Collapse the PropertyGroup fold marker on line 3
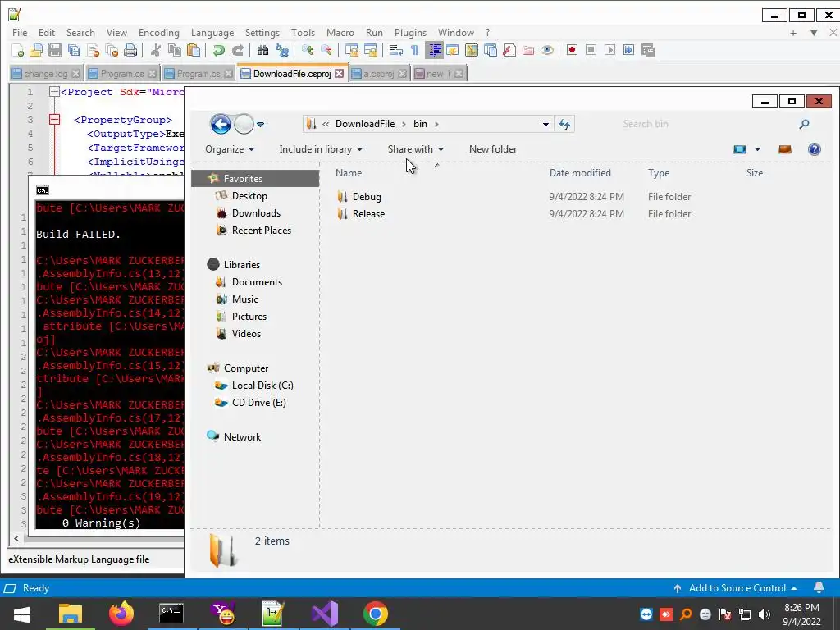Viewport: 840px width, 630px height. coord(54,120)
